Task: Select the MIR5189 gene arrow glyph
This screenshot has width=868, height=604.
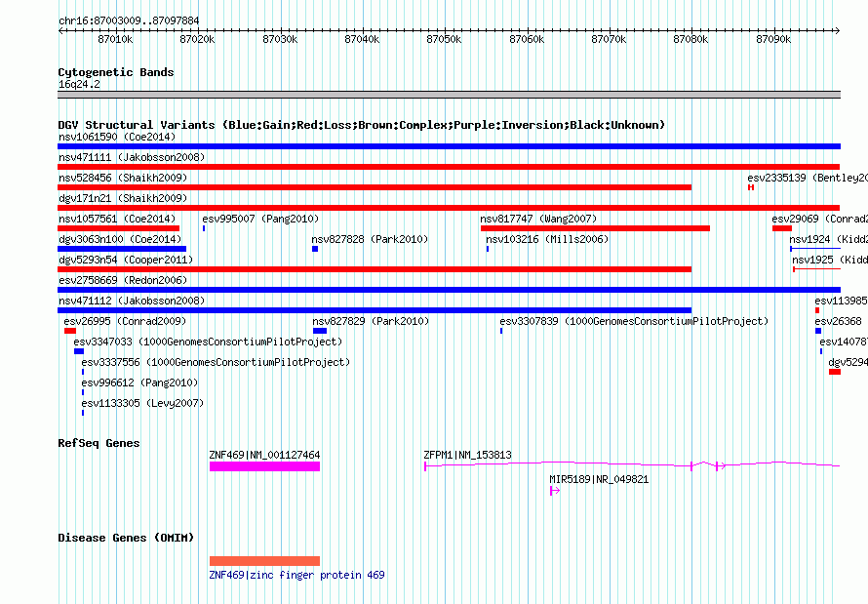Action: (555, 491)
